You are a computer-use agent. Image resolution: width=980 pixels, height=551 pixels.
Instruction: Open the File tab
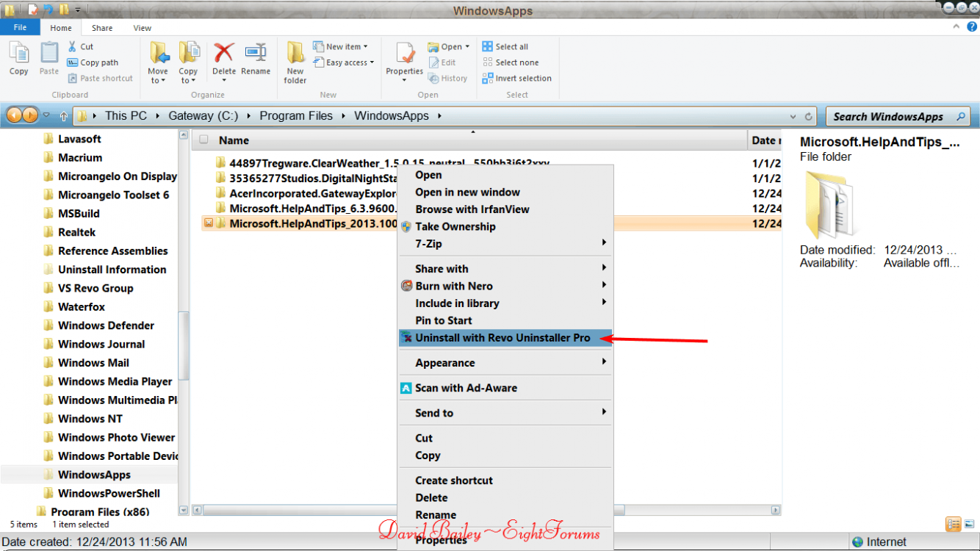point(21,27)
